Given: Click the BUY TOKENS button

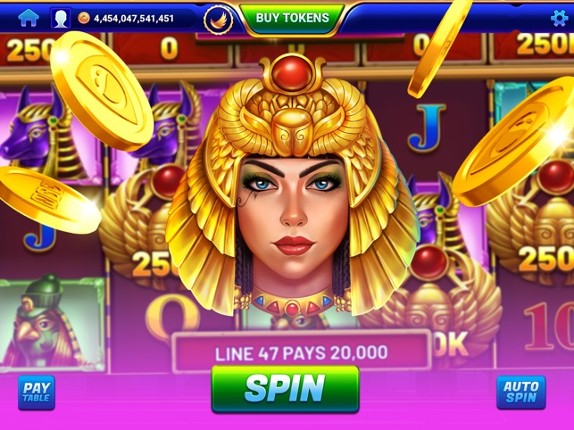Looking at the screenshot, I should (x=292, y=18).
